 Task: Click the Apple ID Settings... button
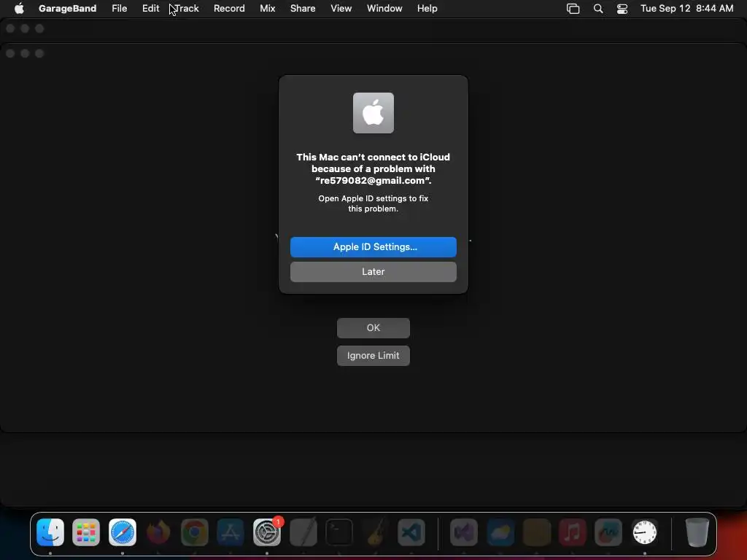pos(373,246)
